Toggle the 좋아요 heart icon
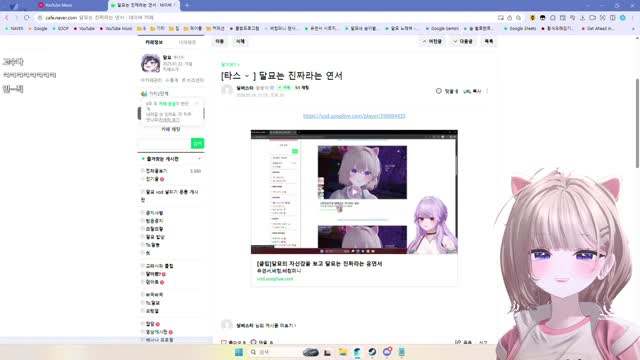This screenshot has height=360, width=640. coord(224,342)
